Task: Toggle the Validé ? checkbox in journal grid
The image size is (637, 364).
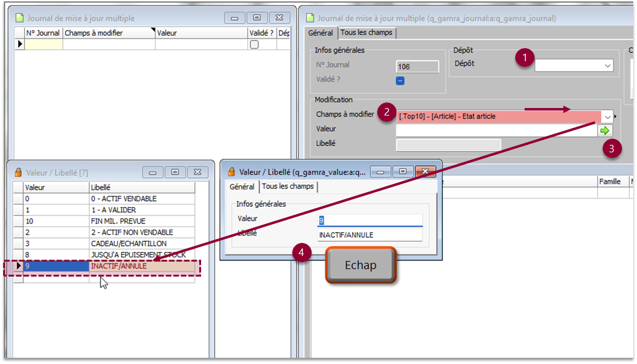Action: (254, 44)
